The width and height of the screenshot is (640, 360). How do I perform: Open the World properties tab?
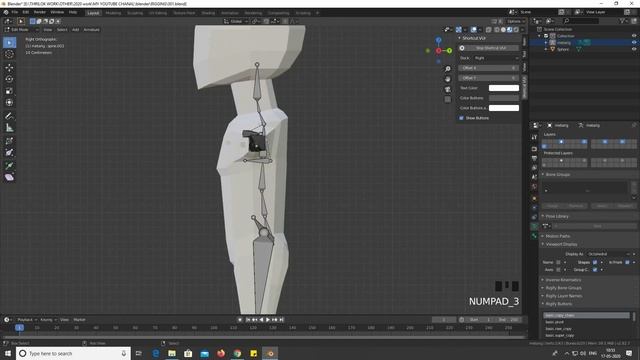click(x=534, y=187)
